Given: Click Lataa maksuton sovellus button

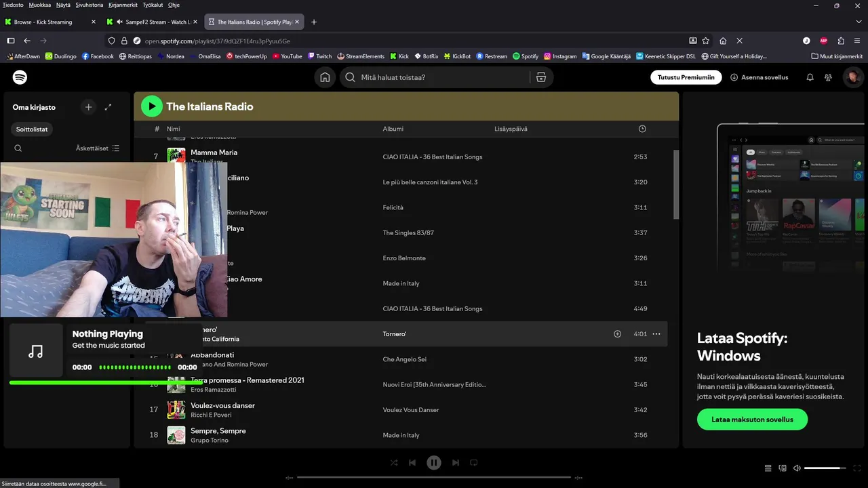Looking at the screenshot, I should click(752, 420).
